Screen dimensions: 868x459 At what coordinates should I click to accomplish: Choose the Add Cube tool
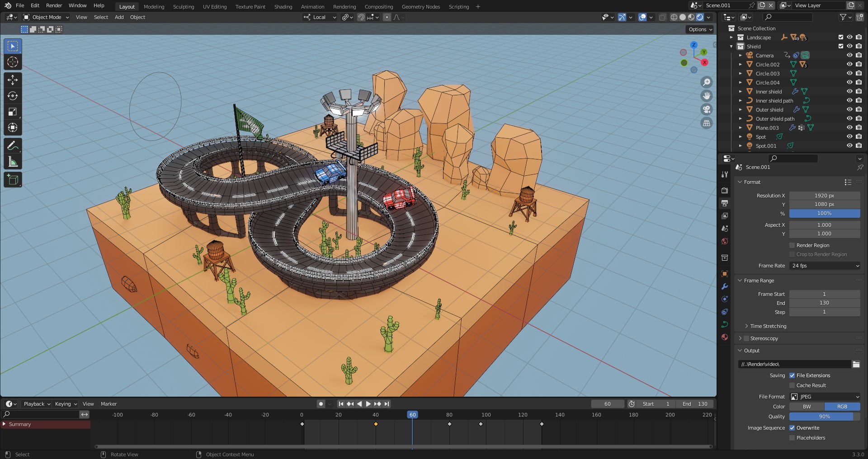pos(13,179)
